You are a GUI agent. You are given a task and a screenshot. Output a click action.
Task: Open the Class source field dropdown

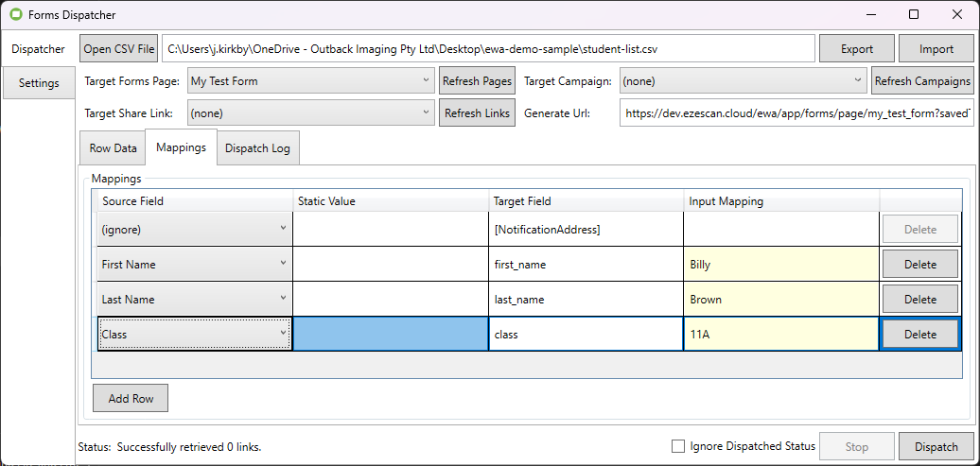pyautogui.click(x=194, y=335)
